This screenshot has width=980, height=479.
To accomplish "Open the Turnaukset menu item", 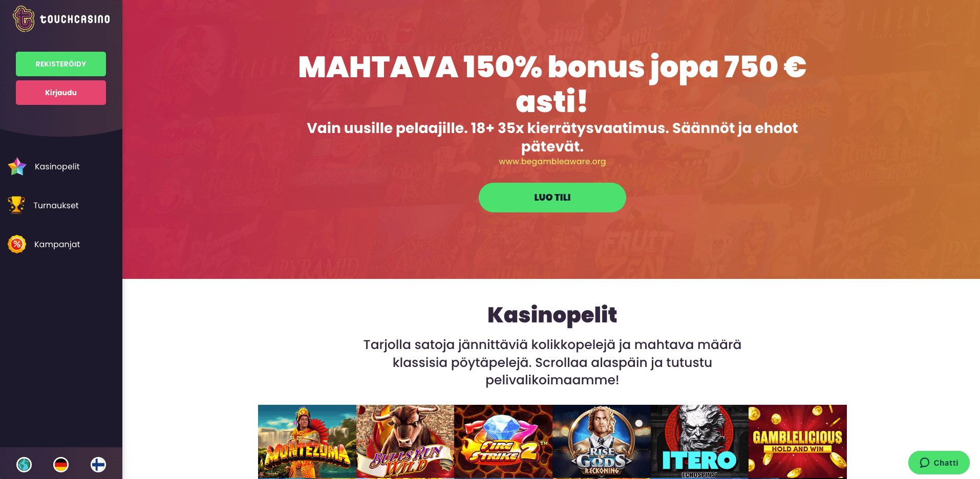I will pyautogui.click(x=56, y=205).
